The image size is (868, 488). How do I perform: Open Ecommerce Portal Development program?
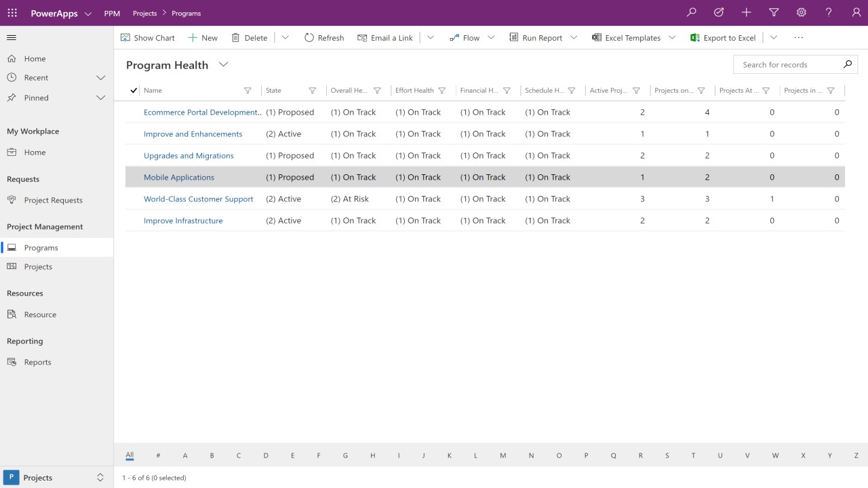coord(202,112)
